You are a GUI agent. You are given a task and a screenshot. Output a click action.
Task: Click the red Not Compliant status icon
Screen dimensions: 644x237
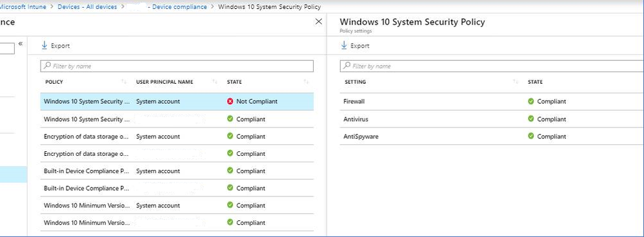coord(230,101)
